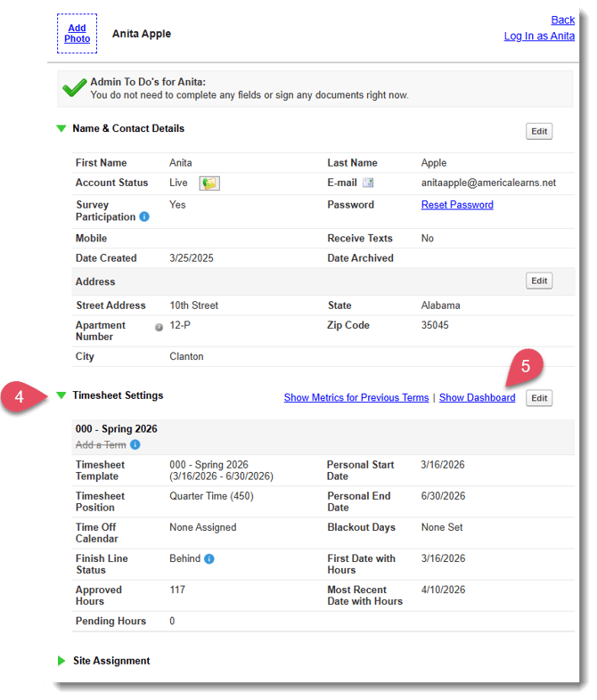Click the help icon beside Apartment Number

click(159, 327)
